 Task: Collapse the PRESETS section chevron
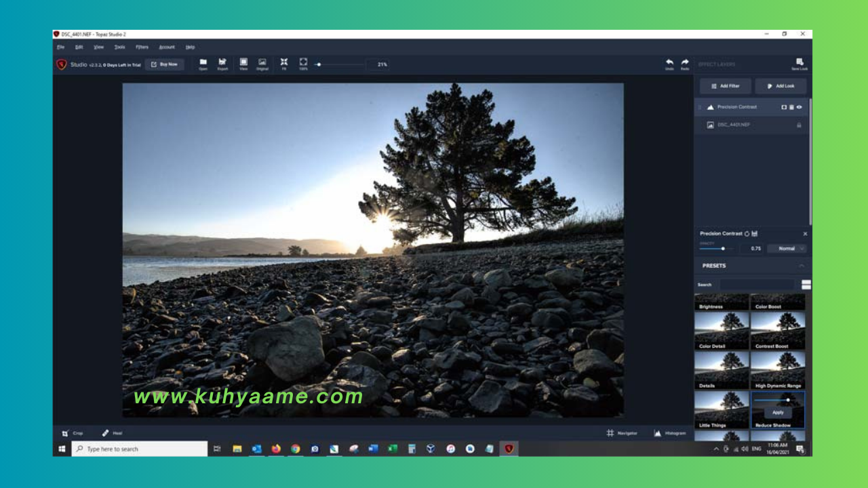[801, 266]
